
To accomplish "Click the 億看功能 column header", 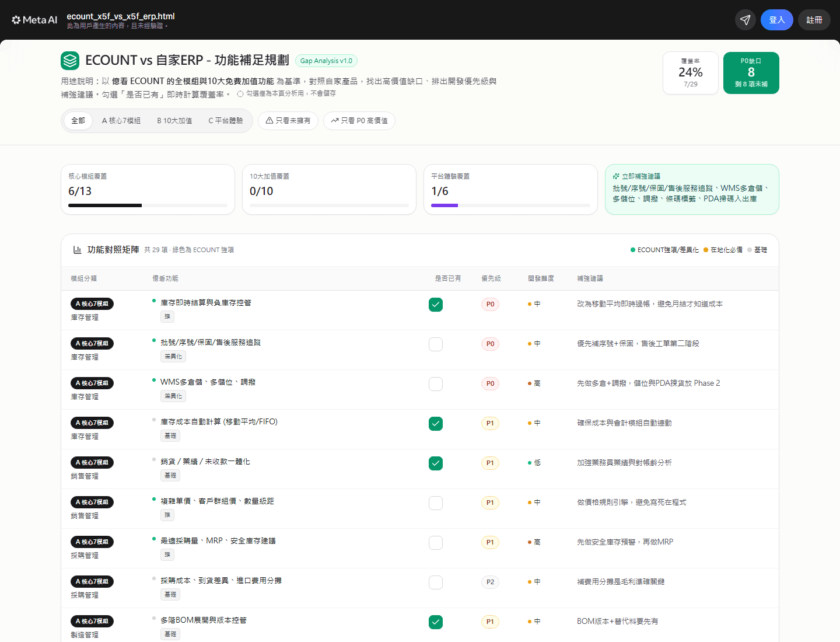I will 166,278.
